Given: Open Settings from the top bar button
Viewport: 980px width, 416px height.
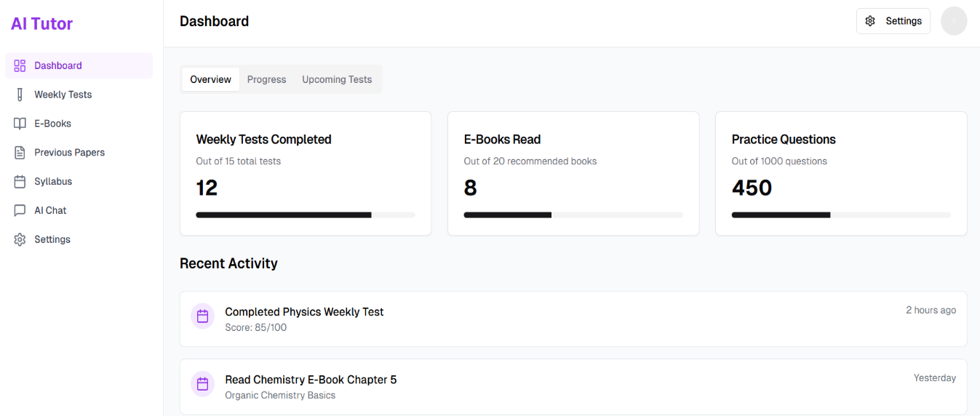Looking at the screenshot, I should click(x=893, y=21).
